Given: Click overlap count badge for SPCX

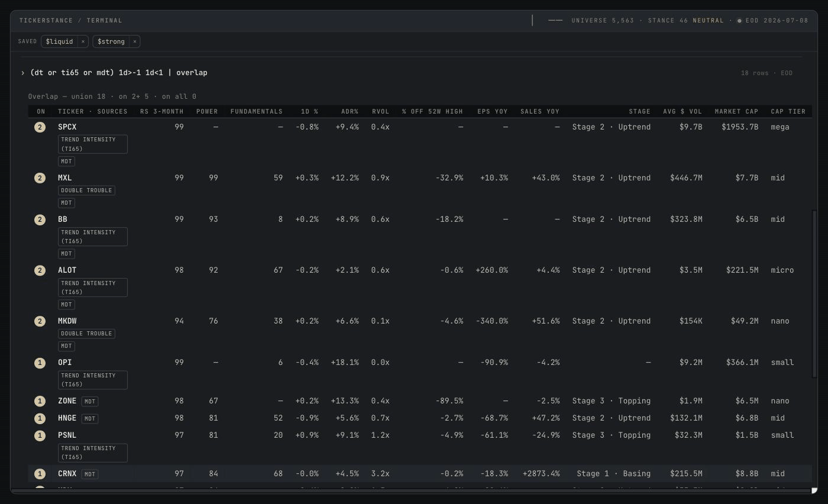Looking at the screenshot, I should coord(40,127).
